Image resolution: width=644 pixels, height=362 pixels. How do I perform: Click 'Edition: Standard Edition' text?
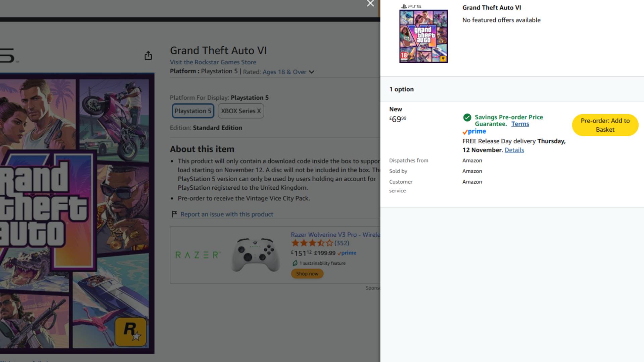point(206,128)
